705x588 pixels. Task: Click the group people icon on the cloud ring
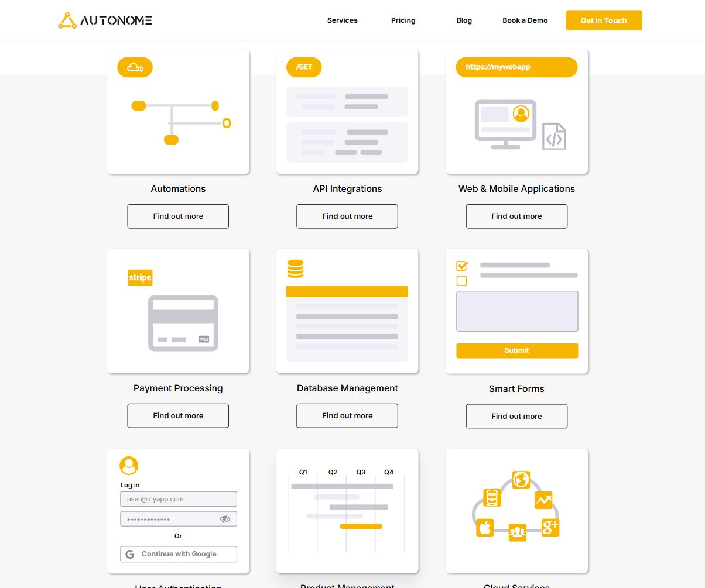coord(517,532)
